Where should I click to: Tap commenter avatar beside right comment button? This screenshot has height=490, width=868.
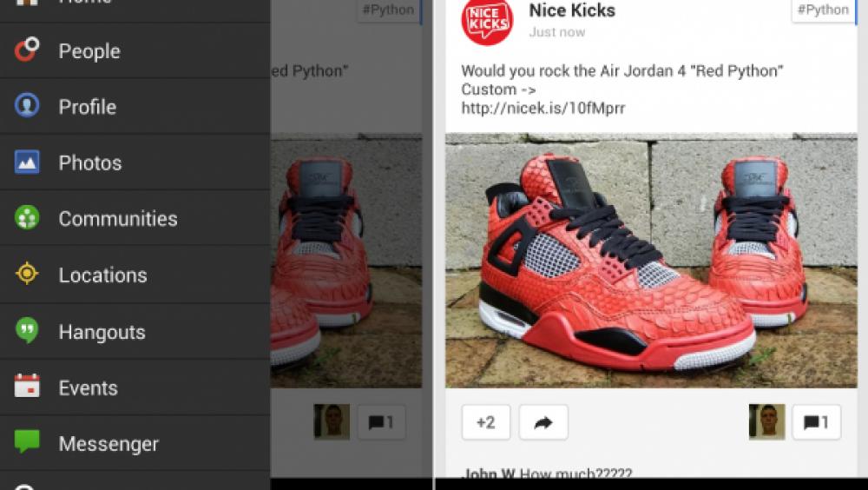(x=766, y=422)
